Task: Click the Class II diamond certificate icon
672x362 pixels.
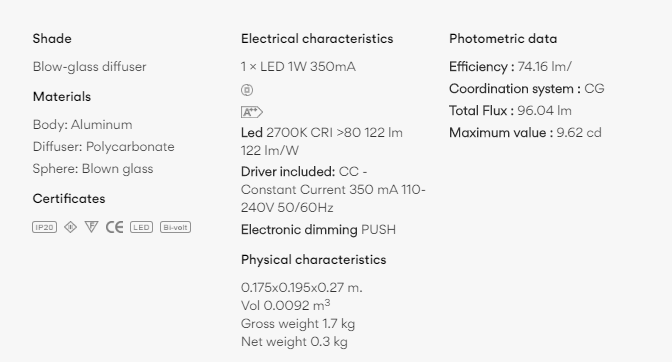Action: [70, 227]
